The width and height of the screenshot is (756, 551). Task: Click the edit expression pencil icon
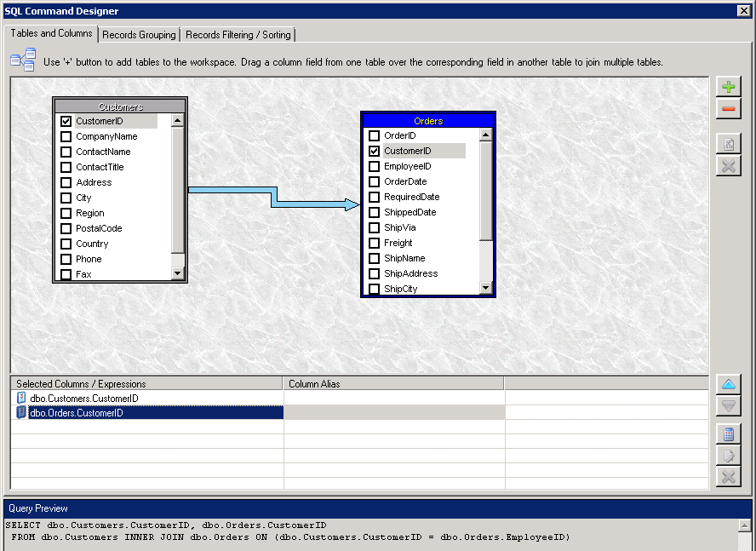coord(729,456)
